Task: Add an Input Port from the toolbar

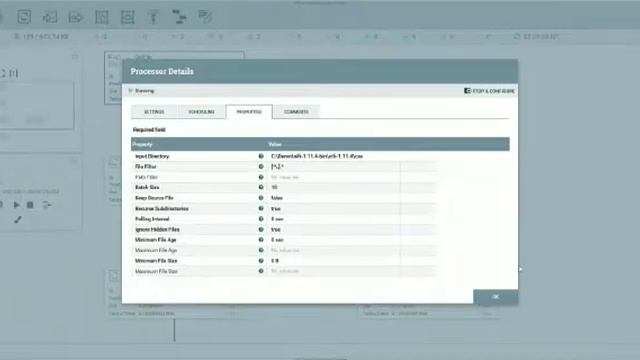Action: (50, 17)
